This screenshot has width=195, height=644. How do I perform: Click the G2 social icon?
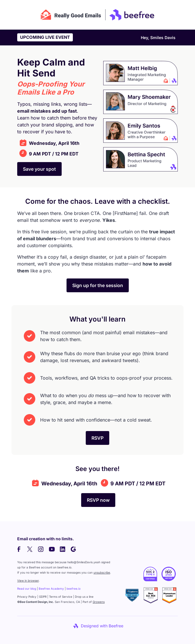(x=73, y=549)
